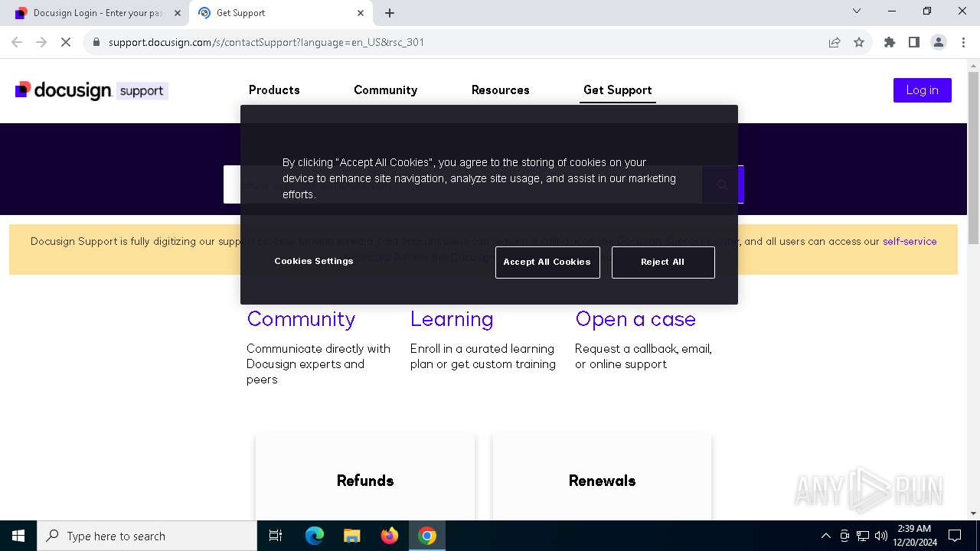
Task: Follow the self-service link
Action: pyautogui.click(x=910, y=241)
